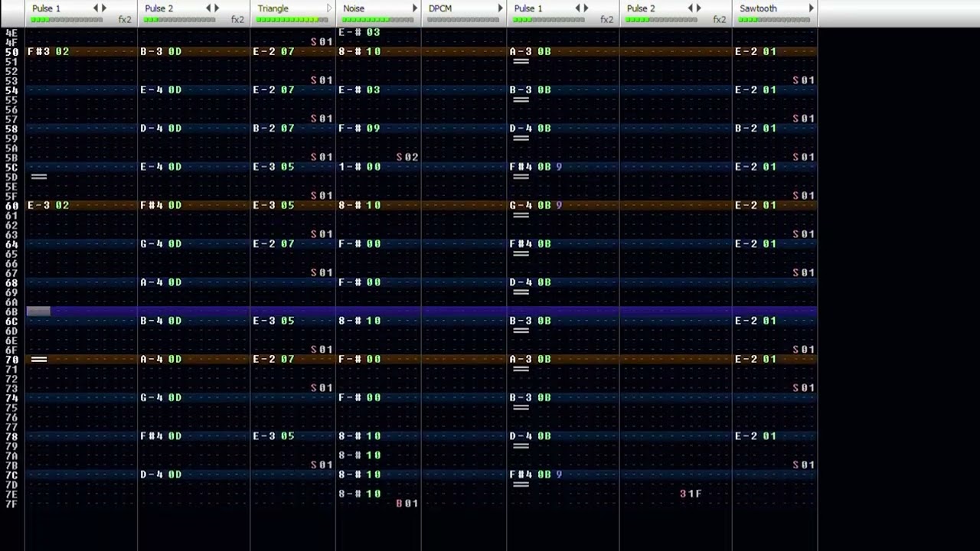The image size is (980, 551).
Task: Expand effect column on Pulse 2 beside Sawtooth
Action: [x=699, y=8]
